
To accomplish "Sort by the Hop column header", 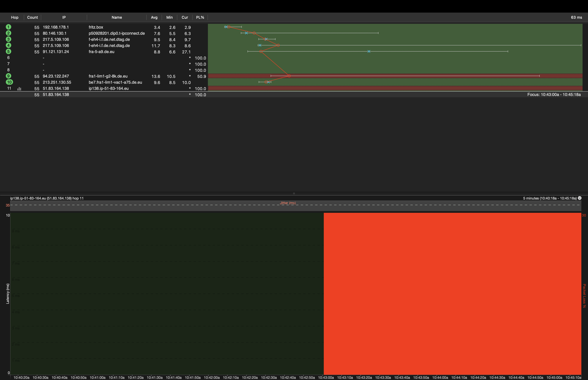I will (x=15, y=17).
